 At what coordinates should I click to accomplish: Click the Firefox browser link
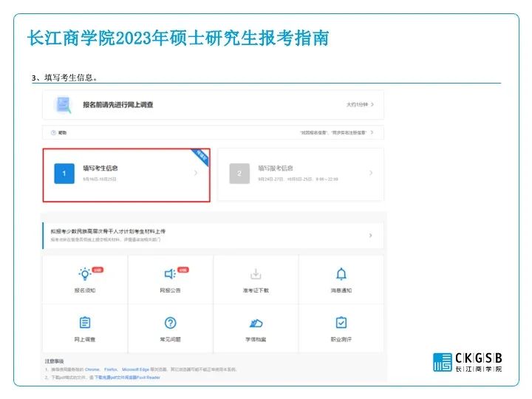pyautogui.click(x=111, y=369)
